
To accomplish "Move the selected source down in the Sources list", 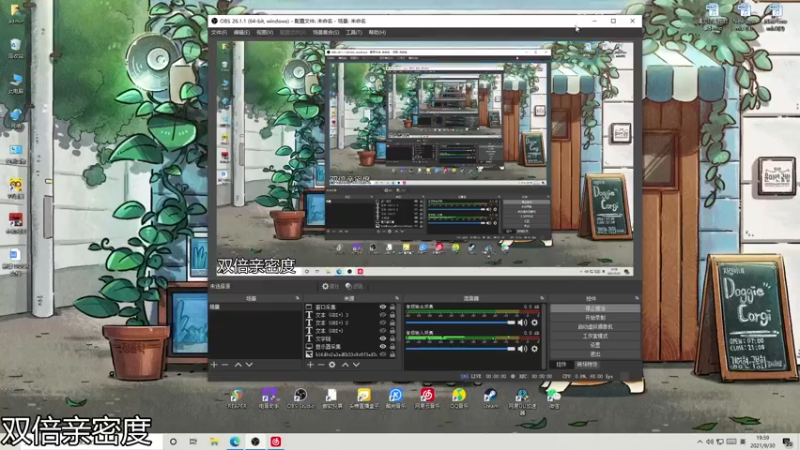I will click(356, 365).
